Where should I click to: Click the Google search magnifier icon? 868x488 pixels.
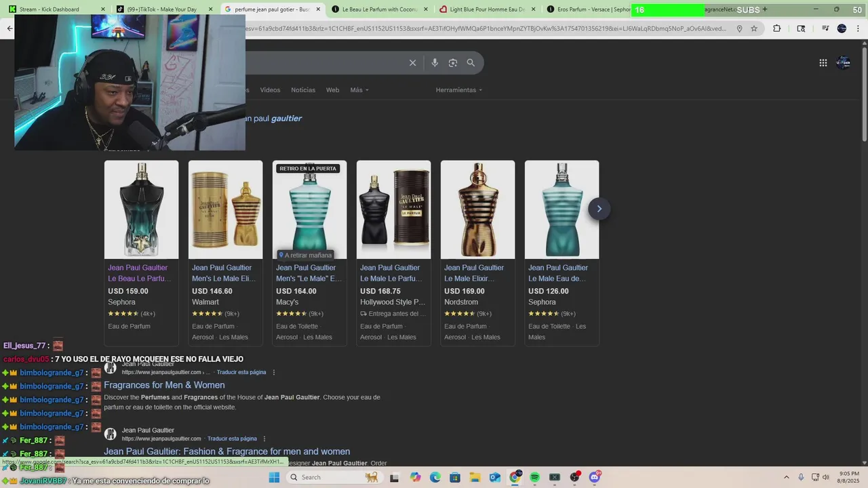click(x=471, y=63)
